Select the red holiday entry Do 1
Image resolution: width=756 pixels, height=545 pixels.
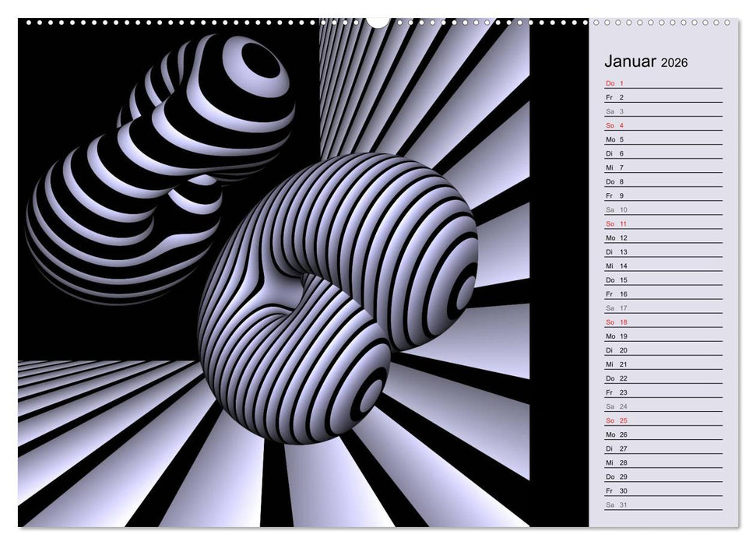pos(613,83)
